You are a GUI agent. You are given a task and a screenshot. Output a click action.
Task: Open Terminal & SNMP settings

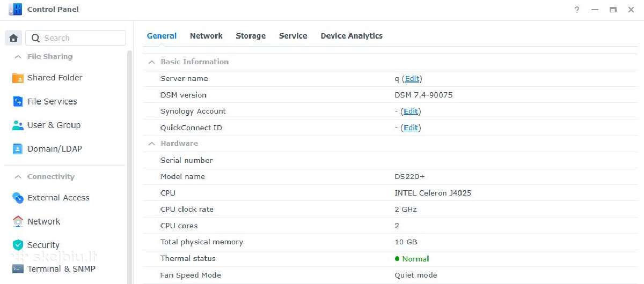point(61,268)
